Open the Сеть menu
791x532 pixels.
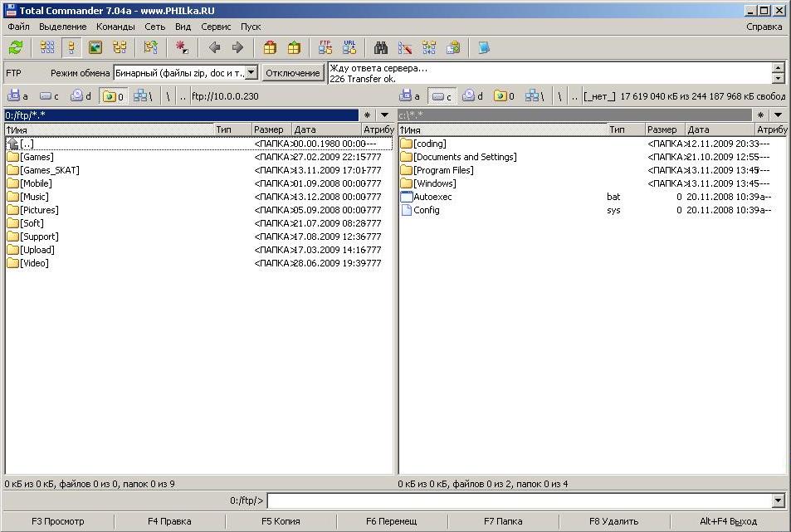[154, 27]
